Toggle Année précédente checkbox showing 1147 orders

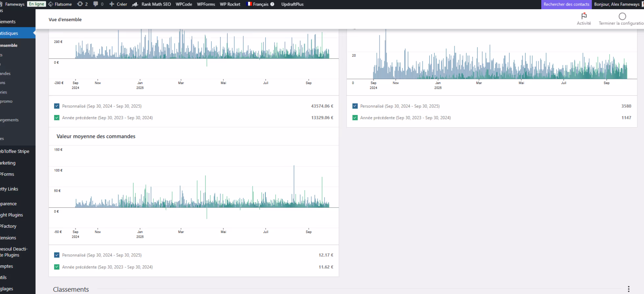pyautogui.click(x=355, y=118)
